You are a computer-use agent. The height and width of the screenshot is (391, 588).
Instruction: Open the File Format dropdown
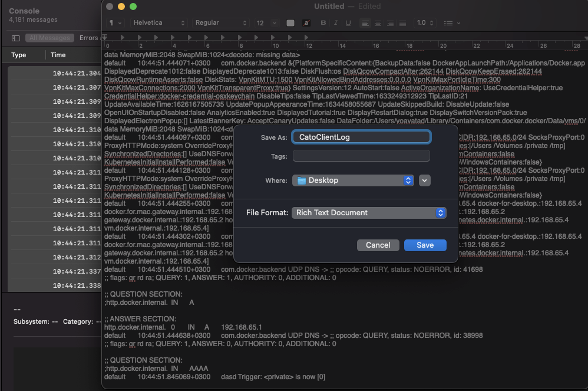click(x=369, y=213)
